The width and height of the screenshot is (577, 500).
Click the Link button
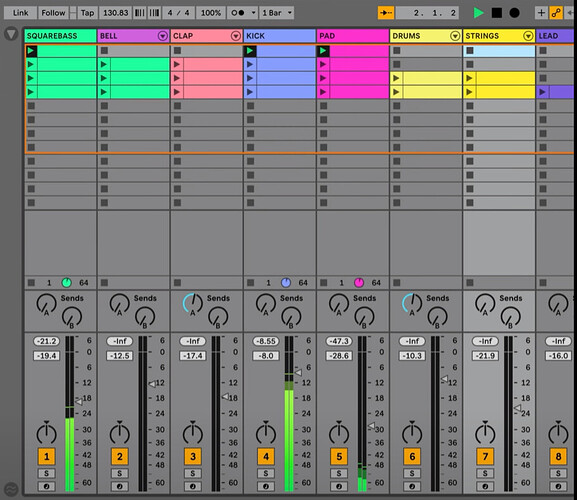(x=20, y=13)
